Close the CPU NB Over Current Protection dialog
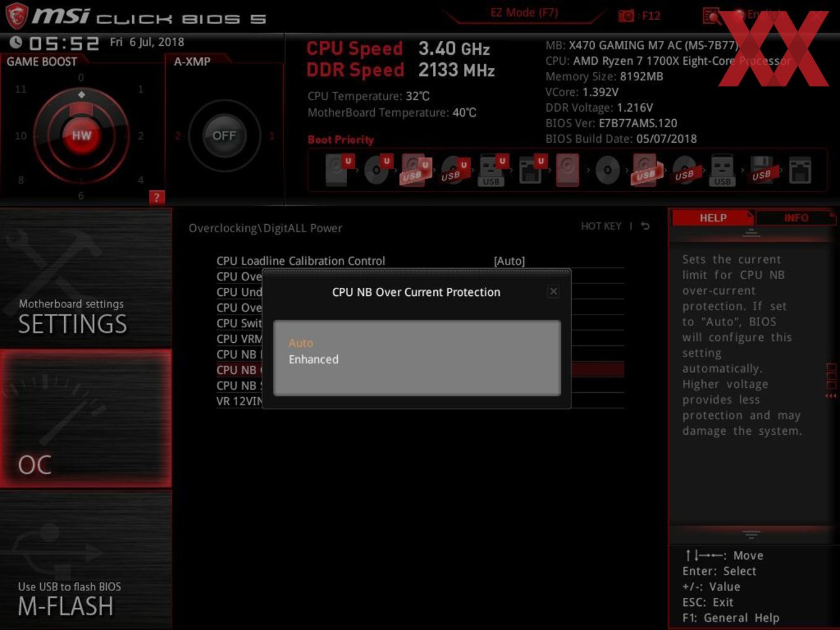The height and width of the screenshot is (630, 840). coord(553,291)
